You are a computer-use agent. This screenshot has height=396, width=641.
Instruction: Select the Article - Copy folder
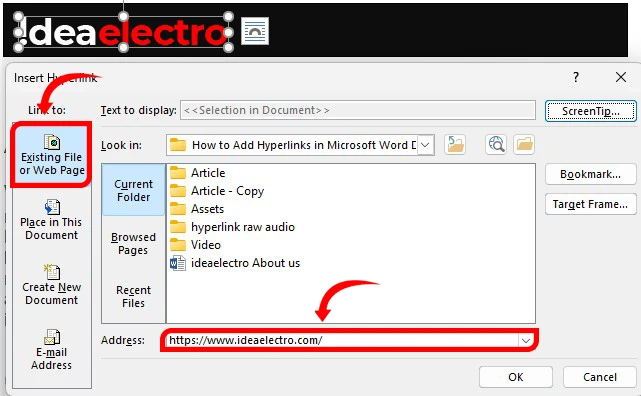point(217,191)
